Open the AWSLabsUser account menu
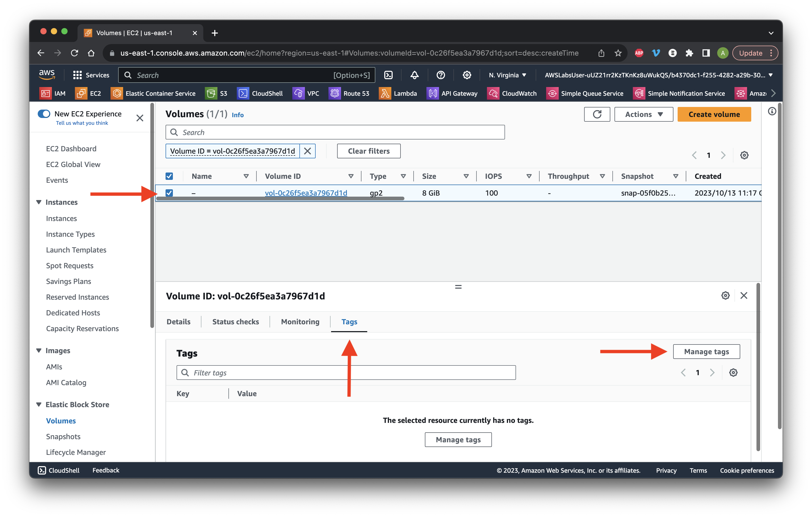The image size is (812, 517). point(658,75)
